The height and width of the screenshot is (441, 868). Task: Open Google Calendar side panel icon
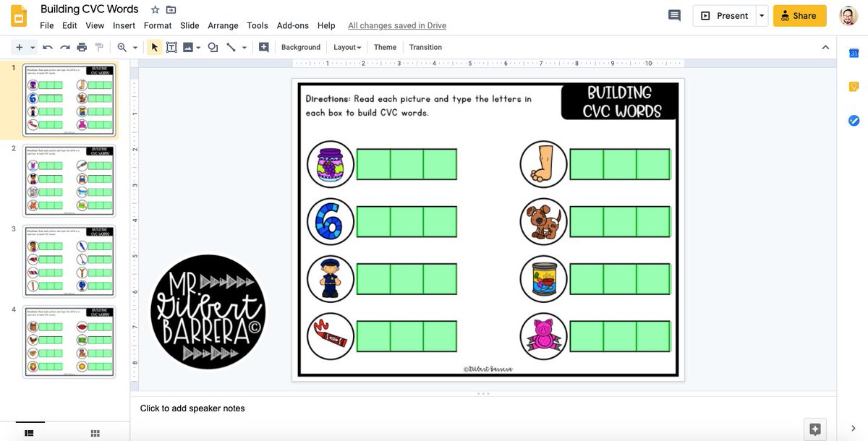tap(854, 53)
